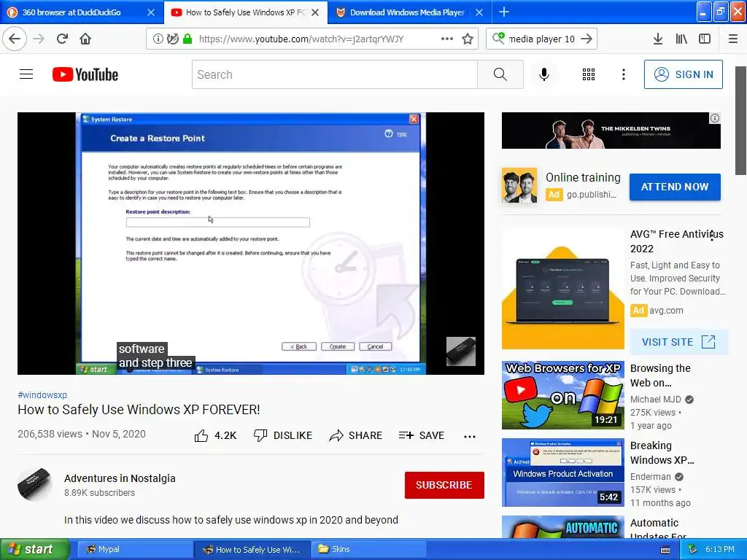Open the Michael MJD channel name
The image size is (747, 560).
click(x=656, y=399)
